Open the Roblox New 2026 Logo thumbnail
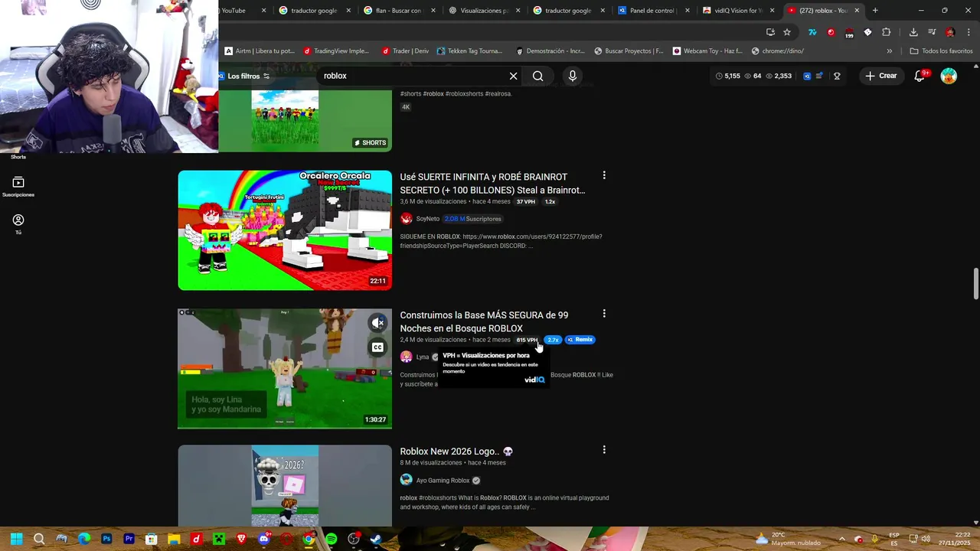 point(285,486)
